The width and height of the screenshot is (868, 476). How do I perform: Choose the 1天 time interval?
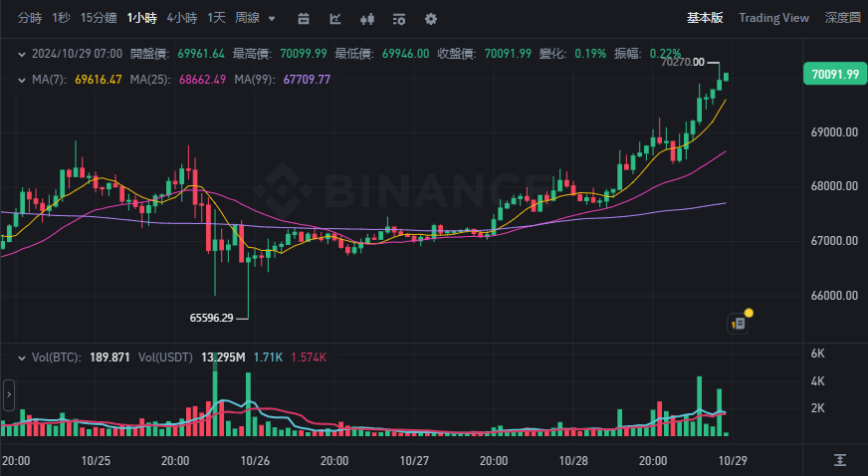click(x=216, y=18)
